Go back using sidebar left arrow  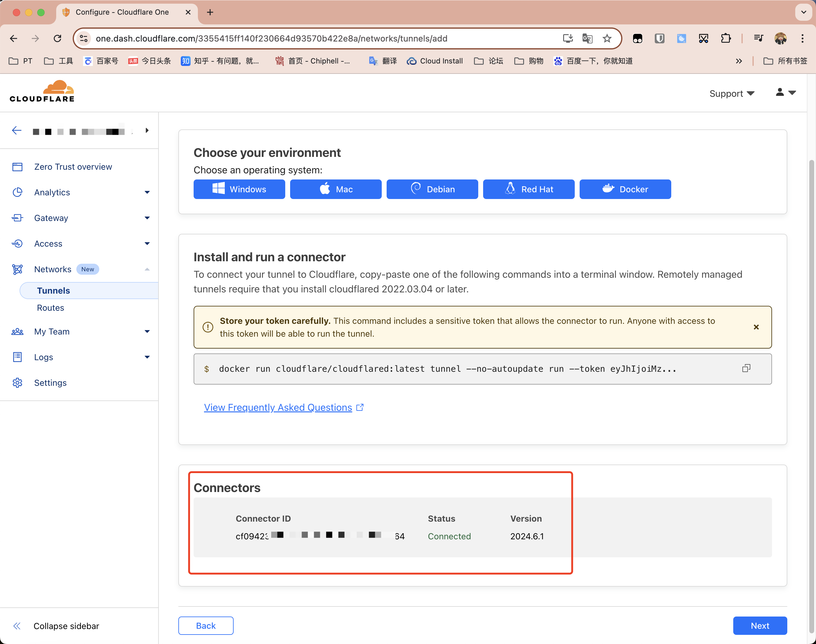[x=16, y=130]
